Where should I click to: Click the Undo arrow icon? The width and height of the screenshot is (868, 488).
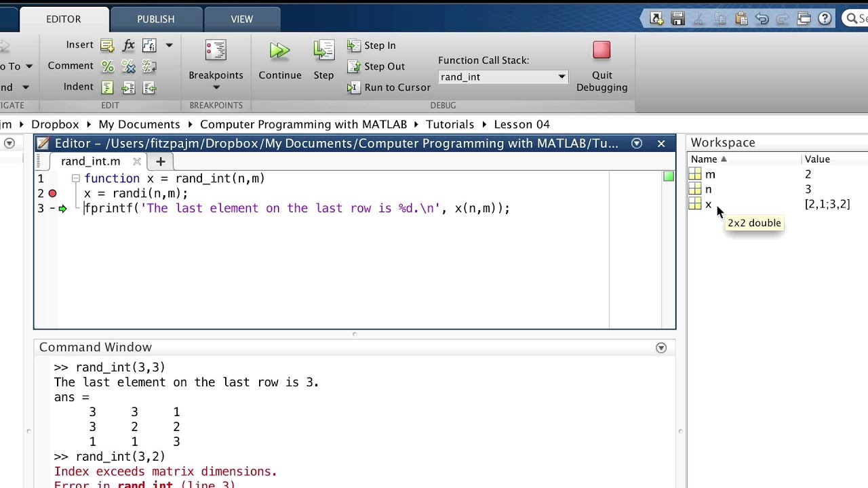coord(762,19)
